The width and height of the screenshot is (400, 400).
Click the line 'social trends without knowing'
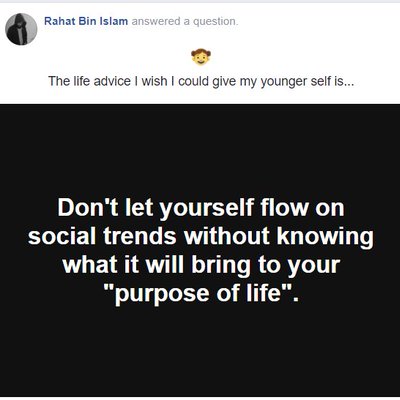[x=201, y=236]
